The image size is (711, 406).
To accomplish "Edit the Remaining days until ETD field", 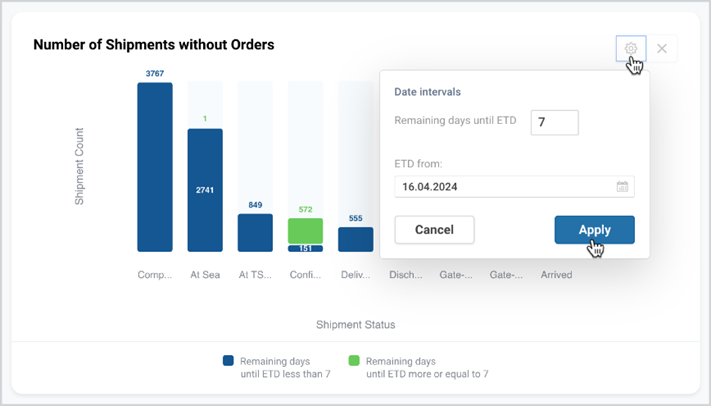I will pos(555,122).
